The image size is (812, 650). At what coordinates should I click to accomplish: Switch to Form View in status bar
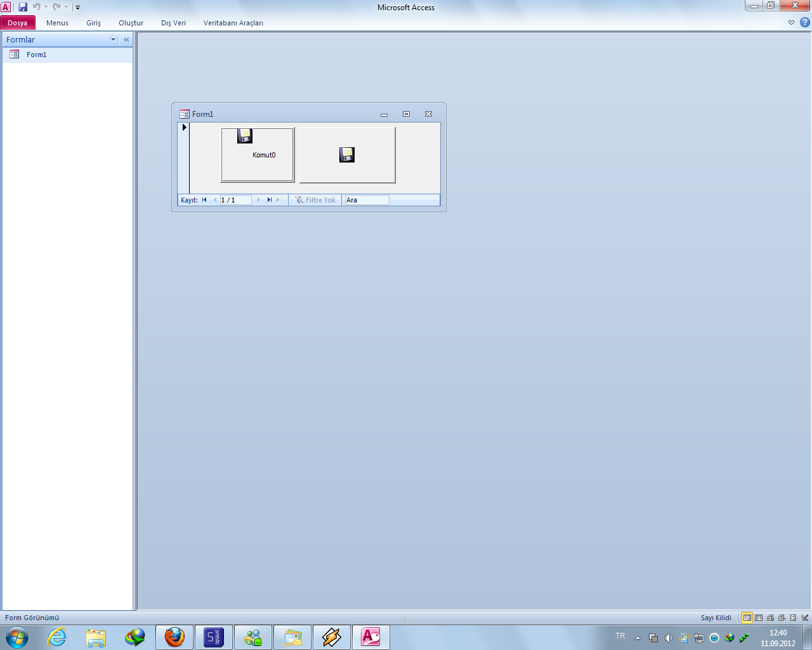click(747, 618)
